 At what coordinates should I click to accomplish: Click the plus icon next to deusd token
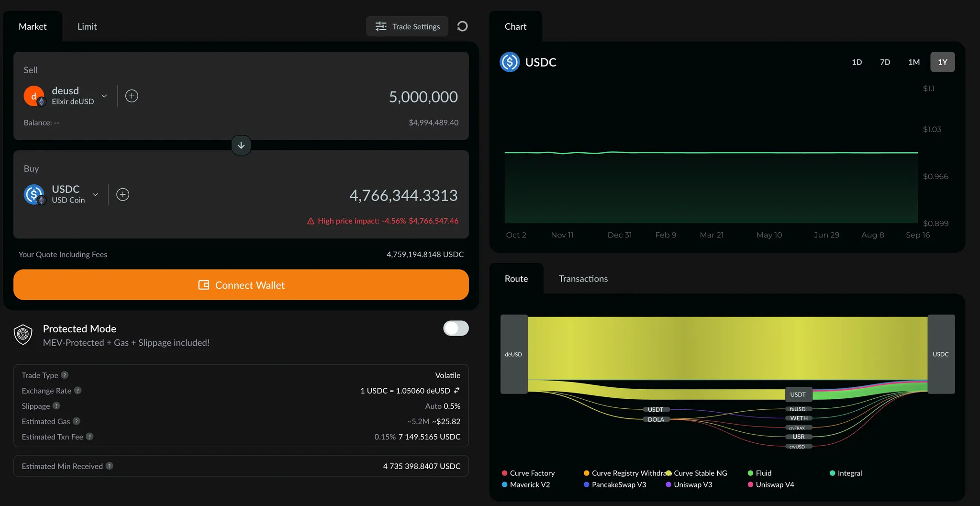(x=132, y=96)
